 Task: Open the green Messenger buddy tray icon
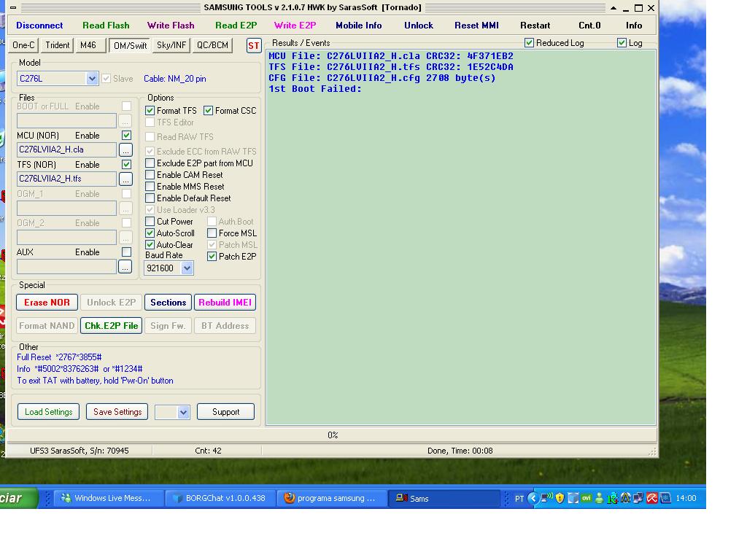pos(600,498)
